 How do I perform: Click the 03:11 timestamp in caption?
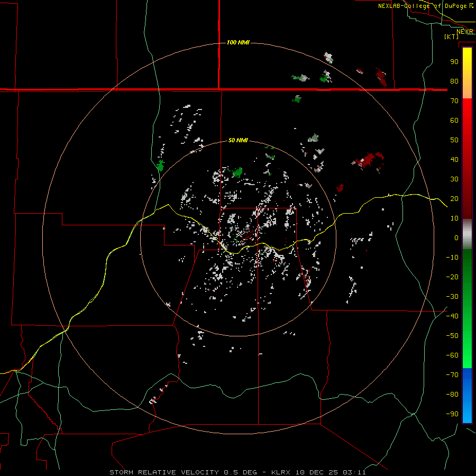(x=354, y=472)
